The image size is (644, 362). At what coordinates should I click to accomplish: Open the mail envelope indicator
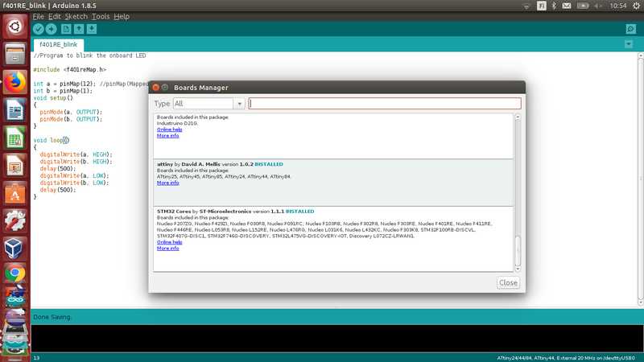click(567, 6)
